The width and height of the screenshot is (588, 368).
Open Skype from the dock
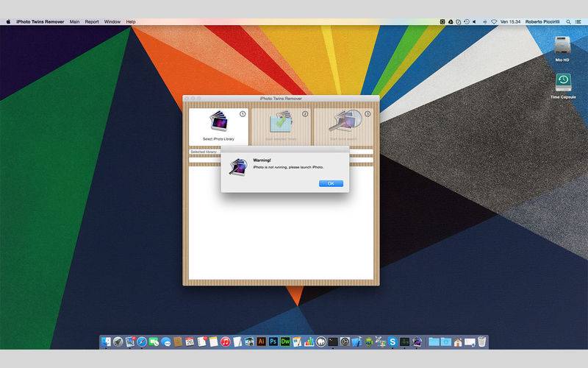[x=392, y=342]
